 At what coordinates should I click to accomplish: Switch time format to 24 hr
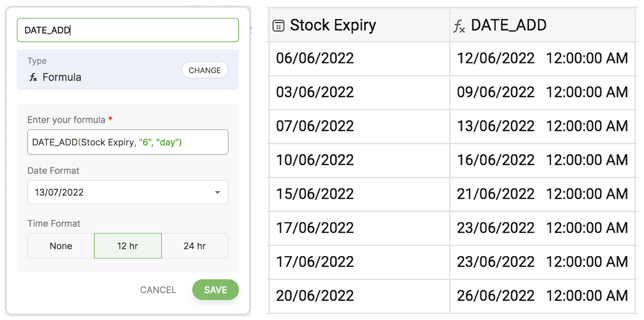coord(195,246)
